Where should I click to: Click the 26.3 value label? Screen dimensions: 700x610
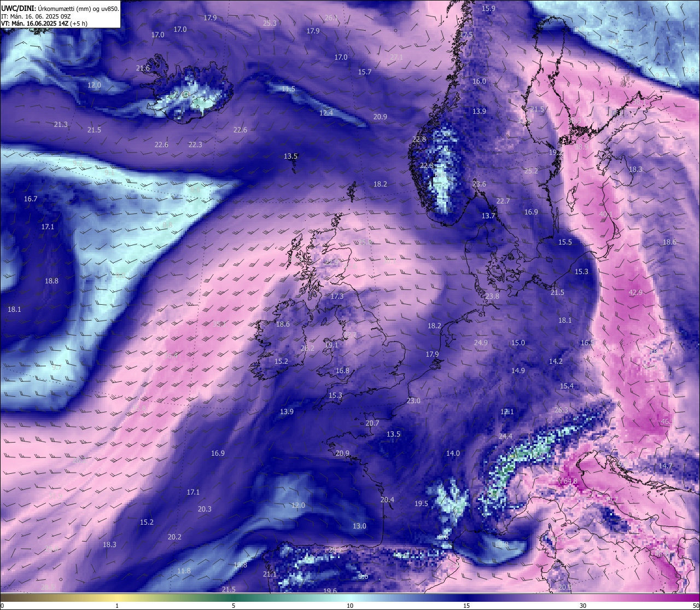[x=561, y=410]
